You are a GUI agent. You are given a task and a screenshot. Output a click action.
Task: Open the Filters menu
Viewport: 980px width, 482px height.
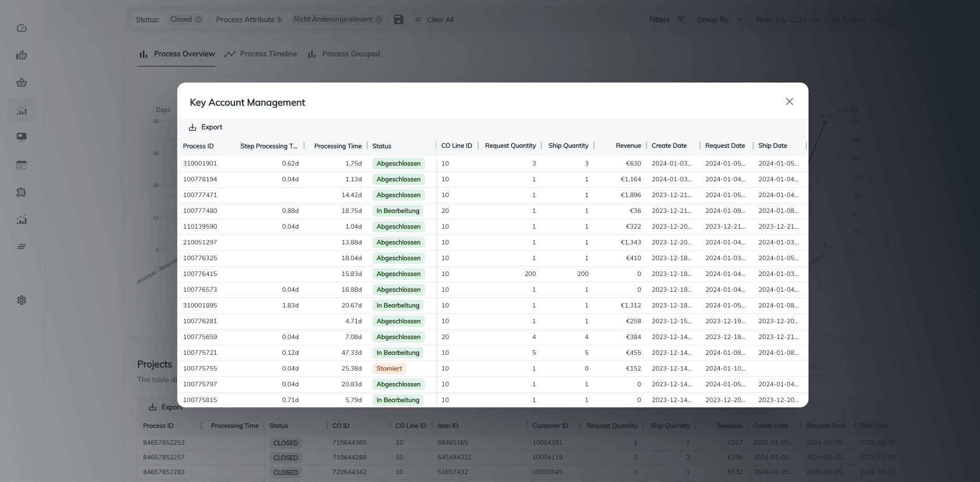pos(666,19)
